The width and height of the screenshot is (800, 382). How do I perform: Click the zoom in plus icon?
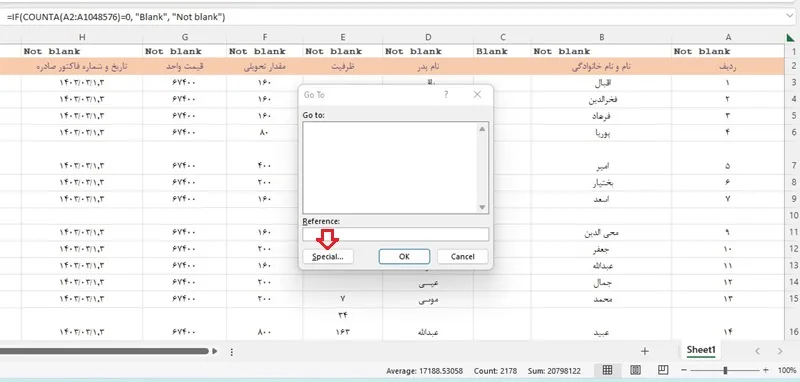(x=765, y=370)
